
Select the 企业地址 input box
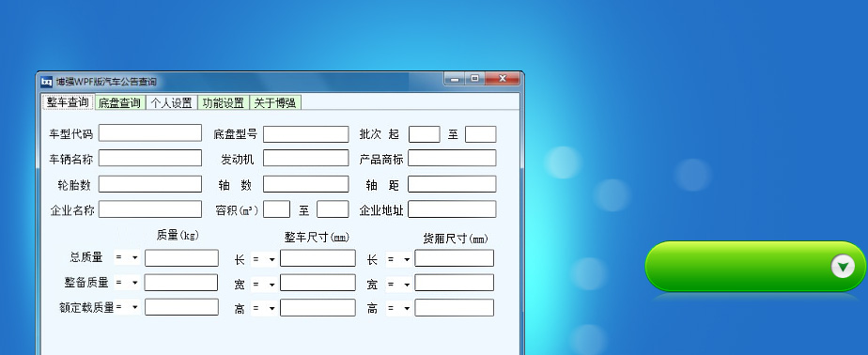click(452, 209)
